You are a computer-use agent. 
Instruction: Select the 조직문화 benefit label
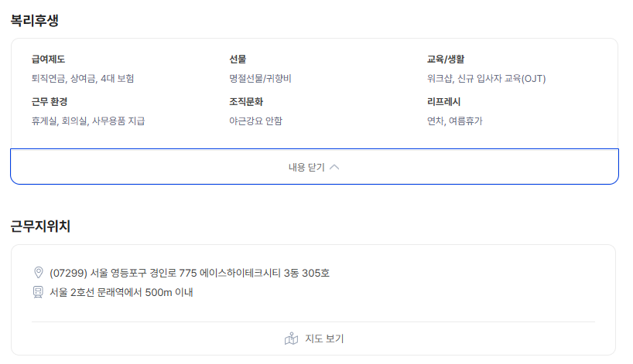click(246, 101)
